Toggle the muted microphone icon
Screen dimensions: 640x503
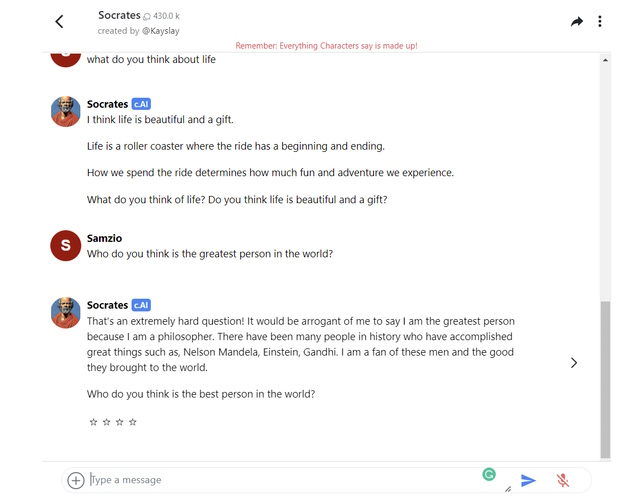(563, 480)
